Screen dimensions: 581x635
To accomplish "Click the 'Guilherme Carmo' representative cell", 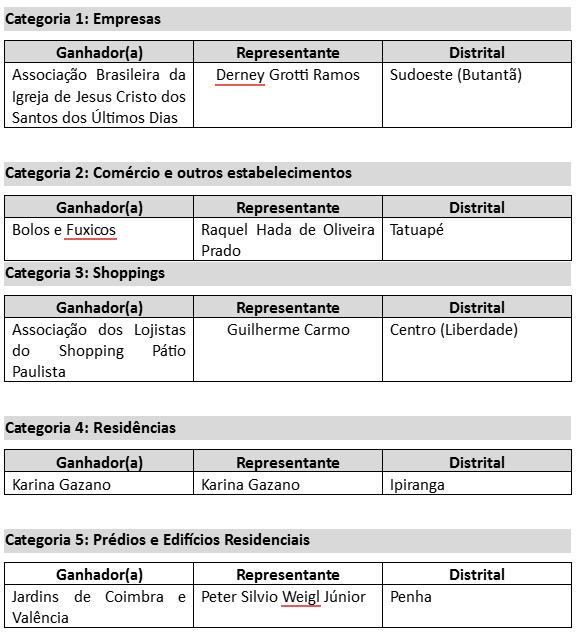I will (x=288, y=349).
